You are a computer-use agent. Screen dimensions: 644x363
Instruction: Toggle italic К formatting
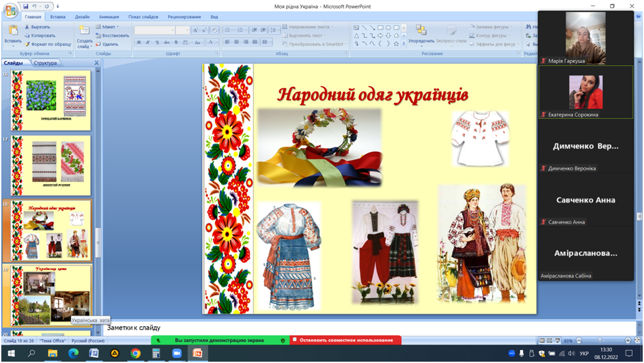point(148,43)
